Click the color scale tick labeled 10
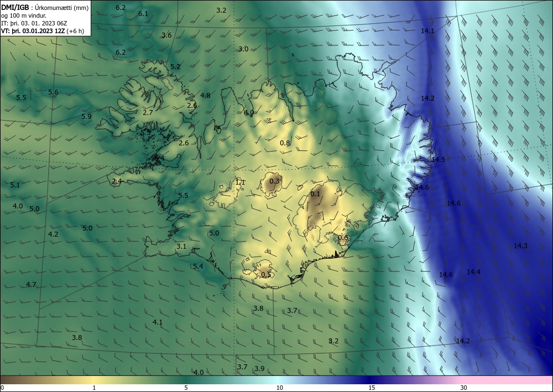This screenshot has height=392, width=553. 279,388
